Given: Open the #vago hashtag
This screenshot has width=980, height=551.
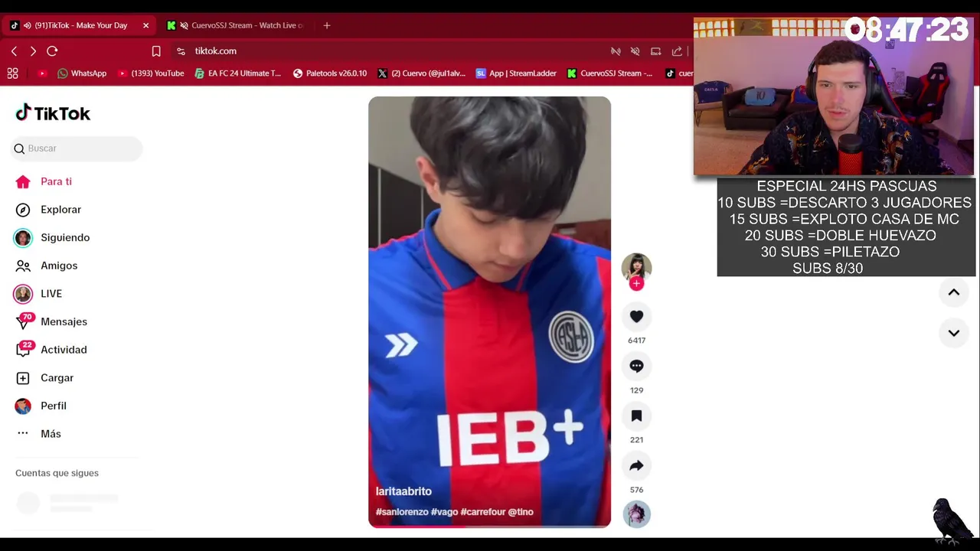Looking at the screenshot, I should point(444,512).
